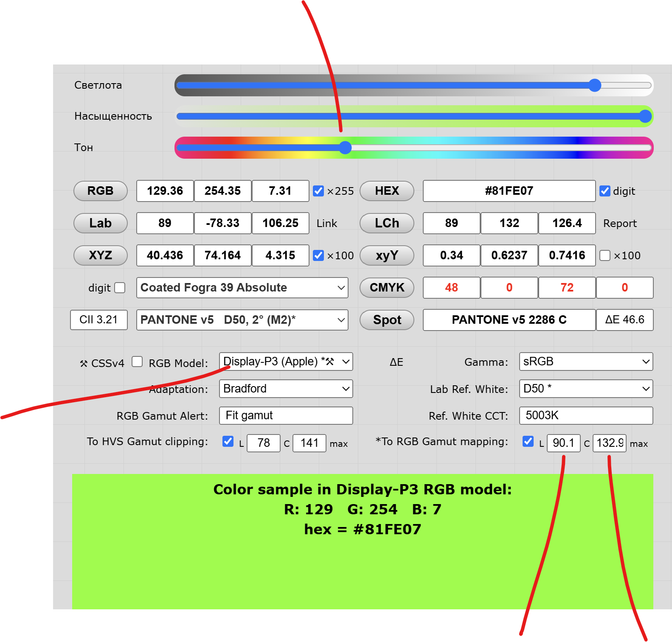Viewport: 672px width, 642px height.
Task: Click the Тон hue slider handle
Action: (346, 148)
